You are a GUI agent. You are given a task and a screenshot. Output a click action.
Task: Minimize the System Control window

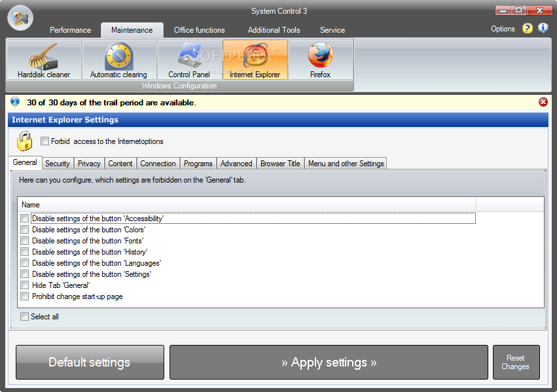click(x=503, y=10)
